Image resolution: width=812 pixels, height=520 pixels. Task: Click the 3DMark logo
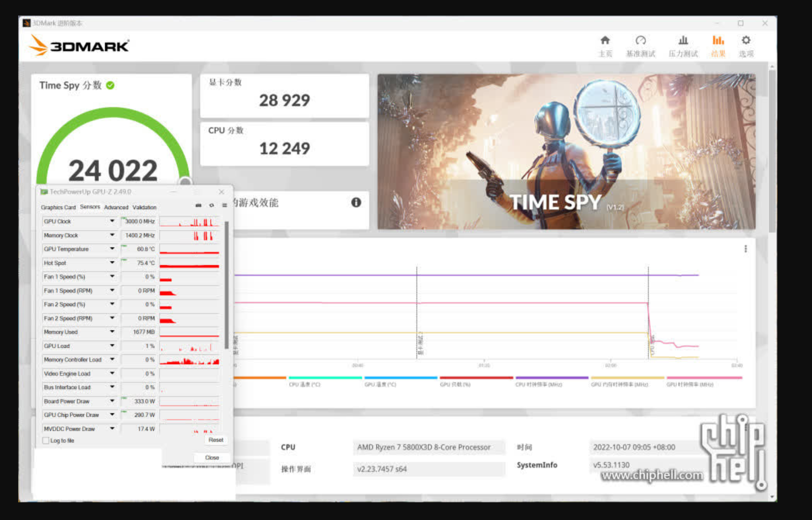[x=80, y=46]
